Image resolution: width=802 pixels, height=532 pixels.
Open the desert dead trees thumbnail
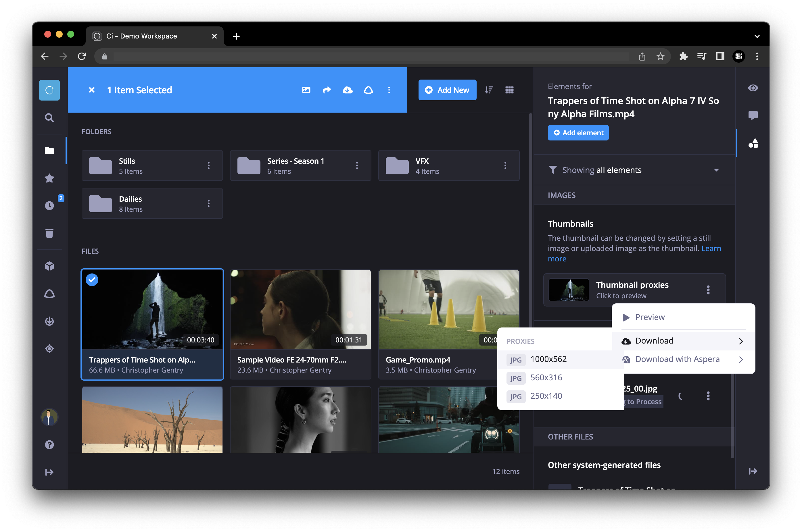(152, 420)
